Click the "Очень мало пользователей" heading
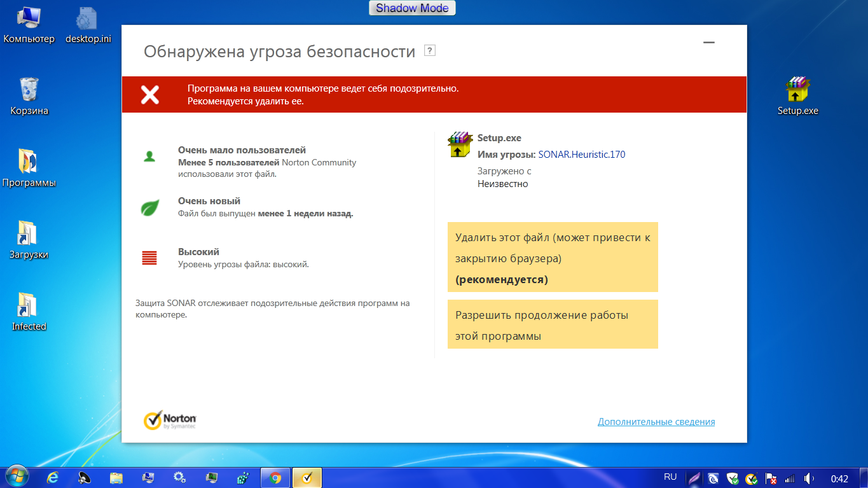The height and width of the screenshot is (488, 868). 242,150
